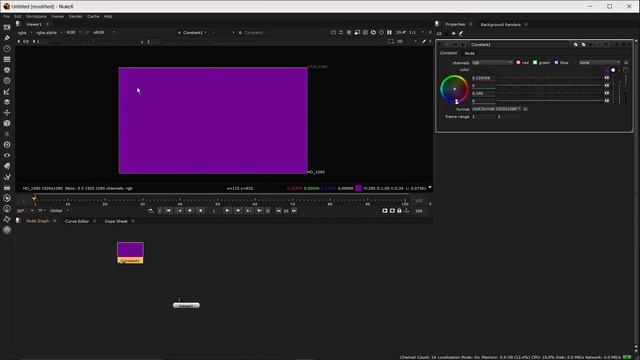640x360 pixels.
Task: Open the FurnaceCore plugins toolbar icon
Action: click(x=7, y=198)
